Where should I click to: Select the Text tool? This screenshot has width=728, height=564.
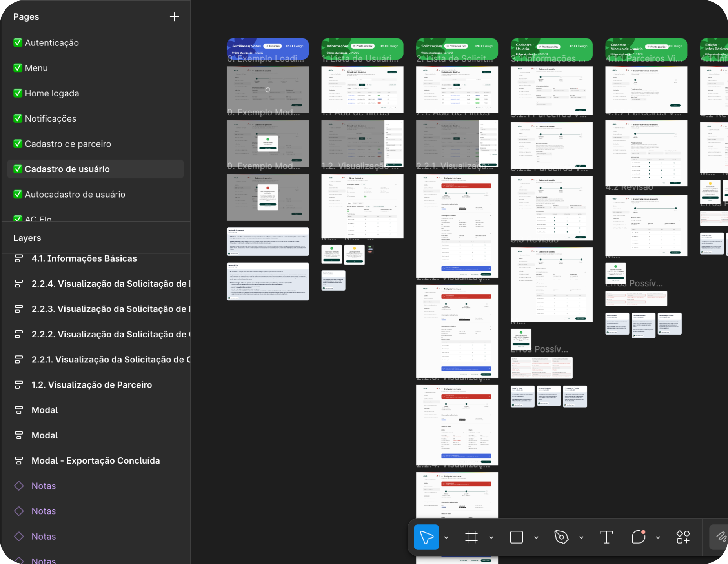606,537
